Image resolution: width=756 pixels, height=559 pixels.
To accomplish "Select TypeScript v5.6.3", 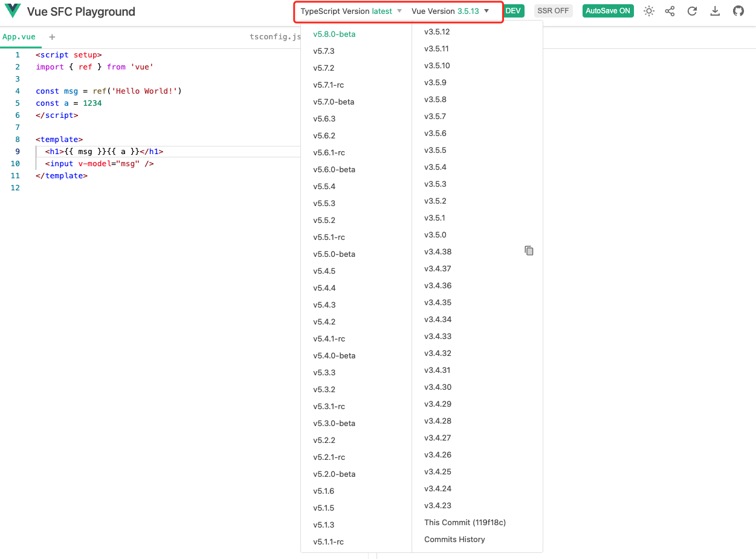I will coord(324,119).
